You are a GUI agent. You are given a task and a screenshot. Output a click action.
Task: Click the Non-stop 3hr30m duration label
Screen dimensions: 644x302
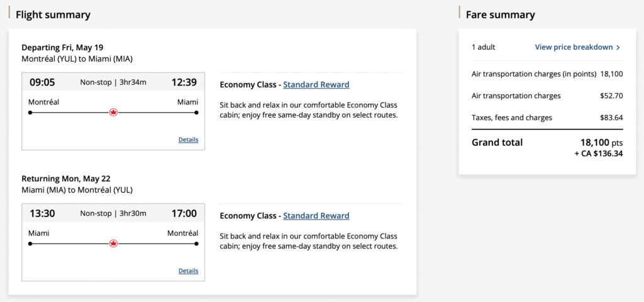(113, 213)
